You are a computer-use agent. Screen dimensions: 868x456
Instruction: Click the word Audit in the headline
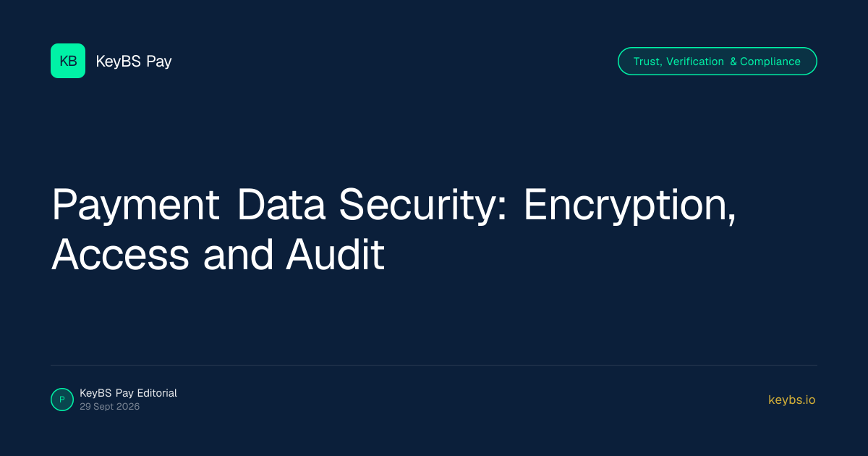point(335,255)
